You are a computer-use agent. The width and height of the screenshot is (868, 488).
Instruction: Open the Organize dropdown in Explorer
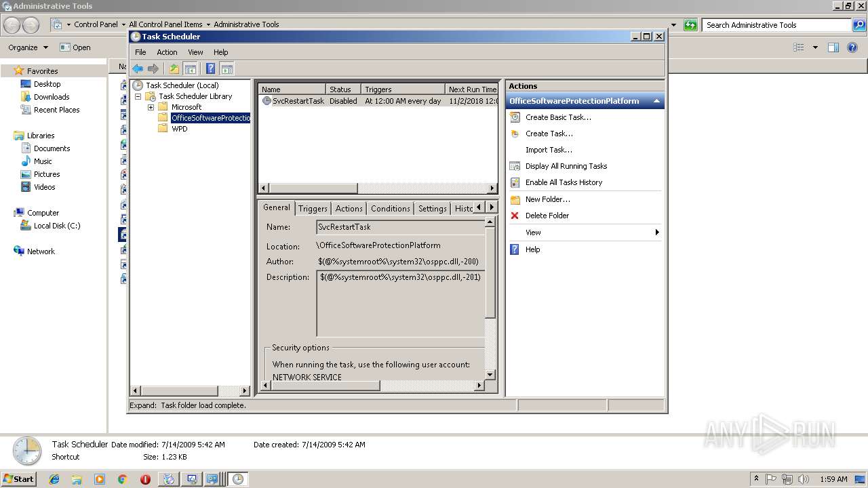pyautogui.click(x=28, y=47)
